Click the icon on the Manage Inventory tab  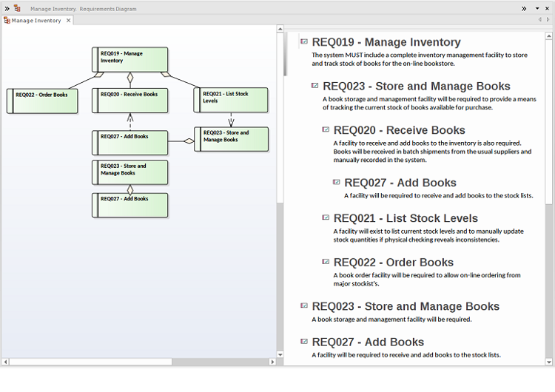click(x=7, y=21)
